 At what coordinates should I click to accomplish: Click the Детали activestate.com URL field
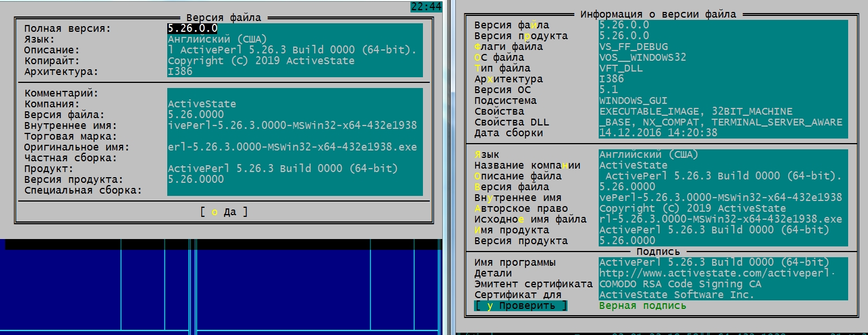pyautogui.click(x=723, y=273)
